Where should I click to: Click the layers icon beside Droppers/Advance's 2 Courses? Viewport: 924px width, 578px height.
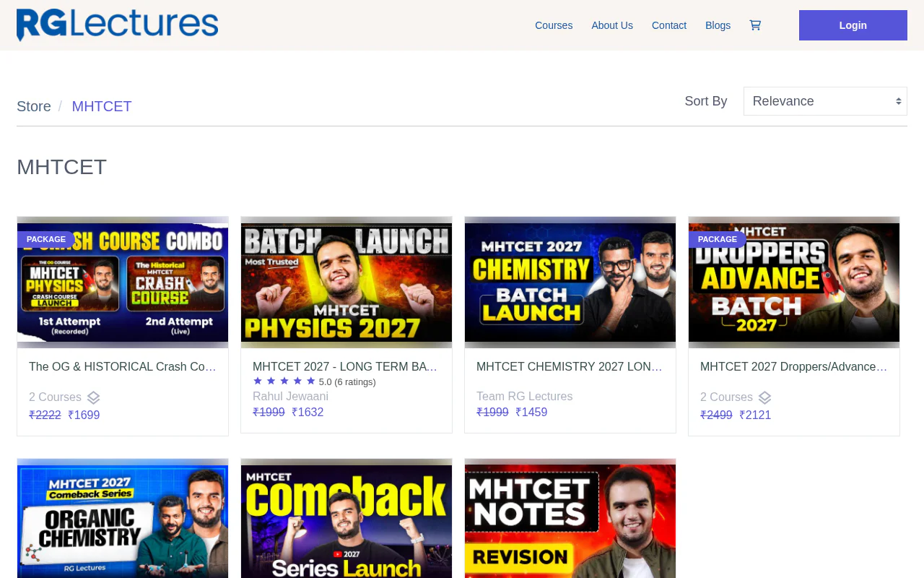(765, 397)
